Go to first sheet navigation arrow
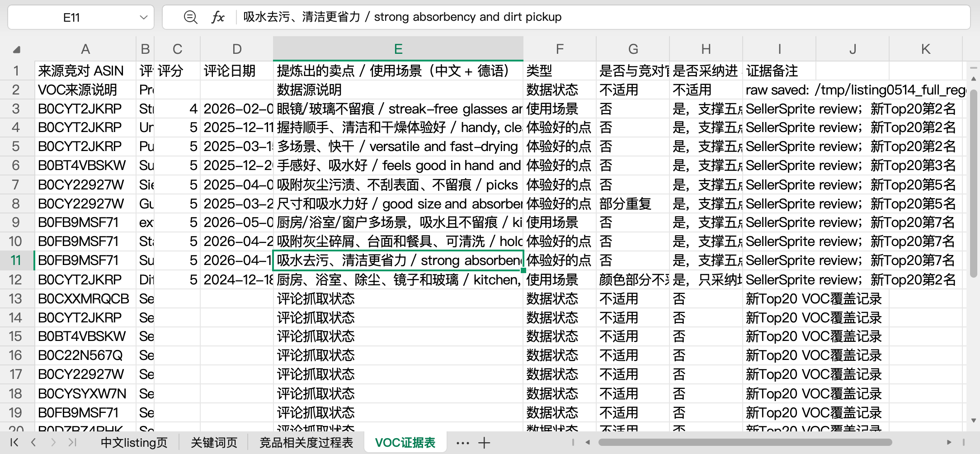 click(14, 442)
